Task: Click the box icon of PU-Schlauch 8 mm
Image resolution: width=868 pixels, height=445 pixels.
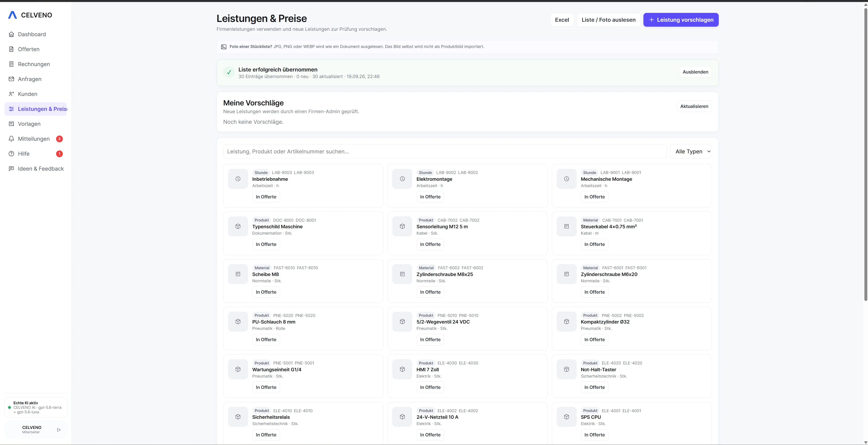Action: coord(238,322)
